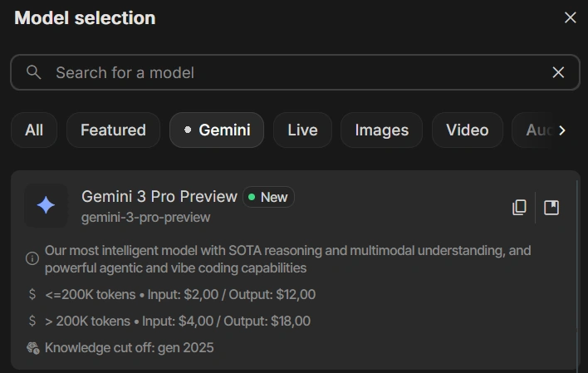
Task: Click the Gemini sparkle model icon
Action: click(46, 206)
